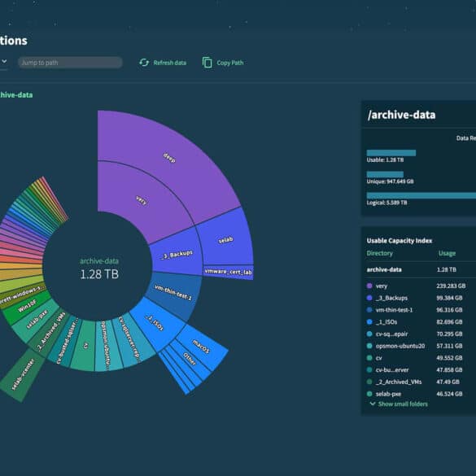The height and width of the screenshot is (476, 476).
Task: Open 'very' in the directory list
Action: click(x=382, y=286)
